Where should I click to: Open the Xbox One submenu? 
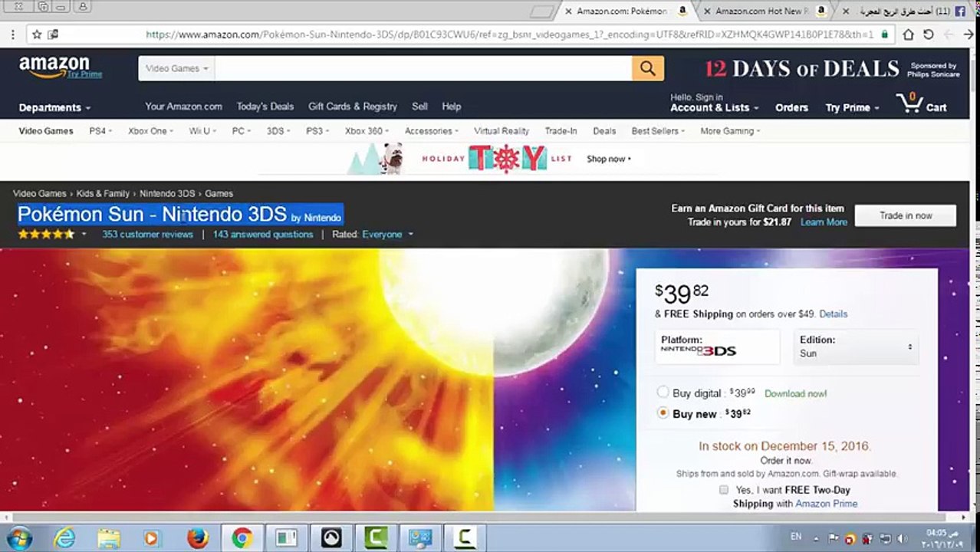tap(150, 131)
